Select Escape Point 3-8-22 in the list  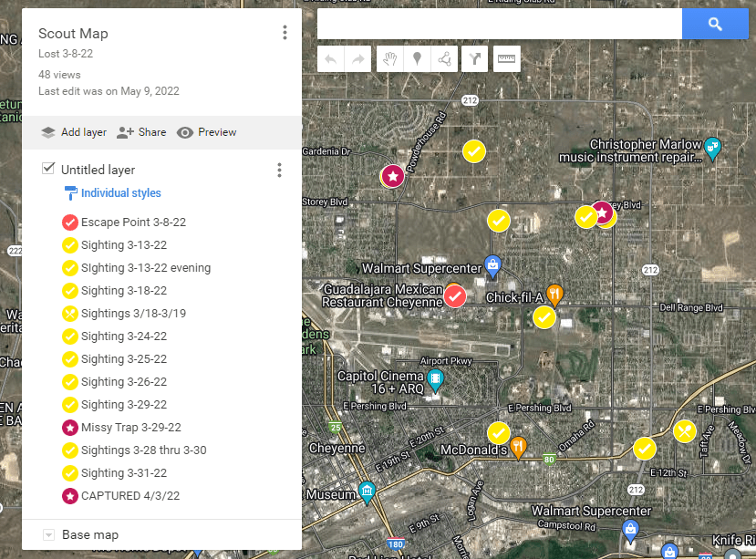coord(133,223)
